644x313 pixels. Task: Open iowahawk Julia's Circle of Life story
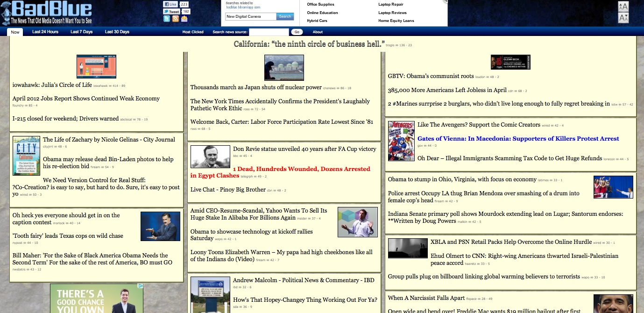click(x=52, y=85)
